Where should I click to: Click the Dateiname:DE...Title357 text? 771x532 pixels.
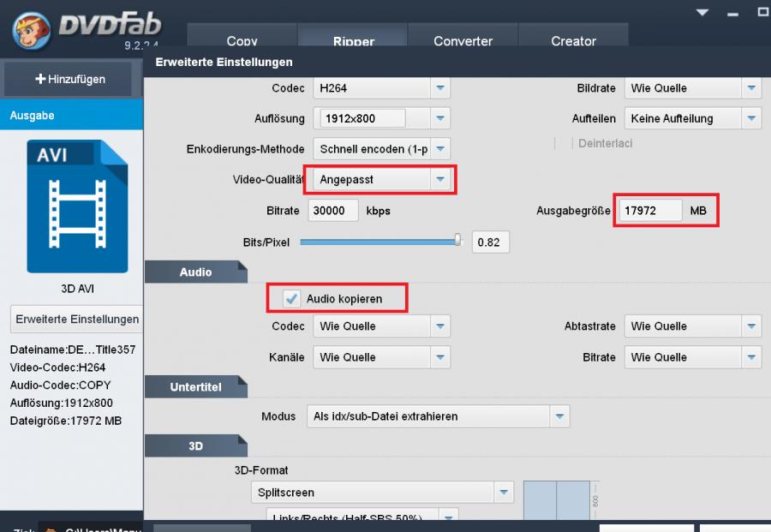[x=72, y=350]
